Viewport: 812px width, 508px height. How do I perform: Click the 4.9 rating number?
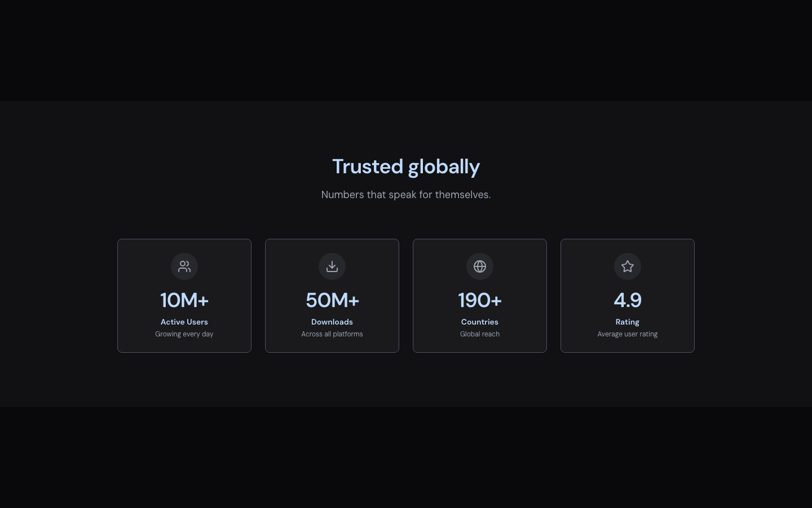coord(628,300)
